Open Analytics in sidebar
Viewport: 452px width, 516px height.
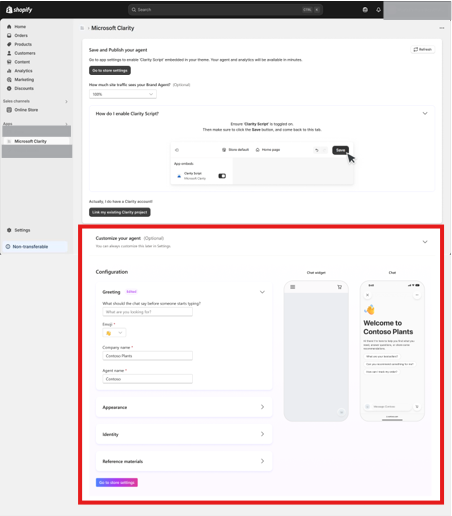click(x=23, y=71)
